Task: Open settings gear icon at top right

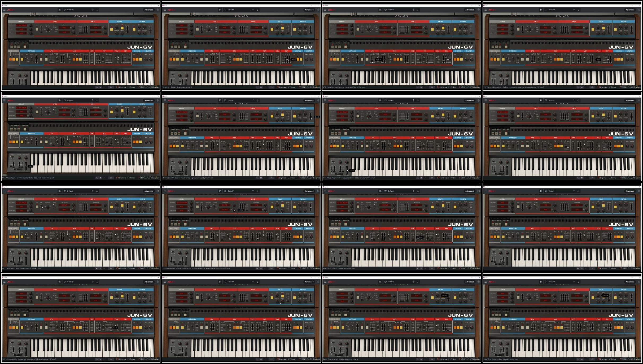Action: click(x=158, y=10)
